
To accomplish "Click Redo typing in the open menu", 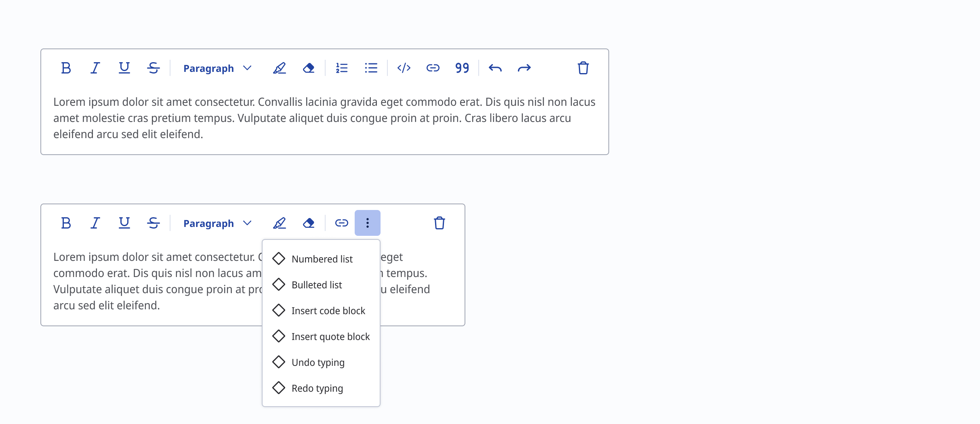I will point(317,388).
